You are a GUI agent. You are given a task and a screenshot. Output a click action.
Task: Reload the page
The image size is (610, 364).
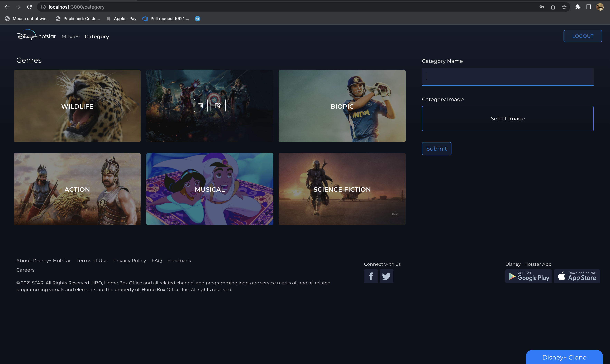coord(29,7)
